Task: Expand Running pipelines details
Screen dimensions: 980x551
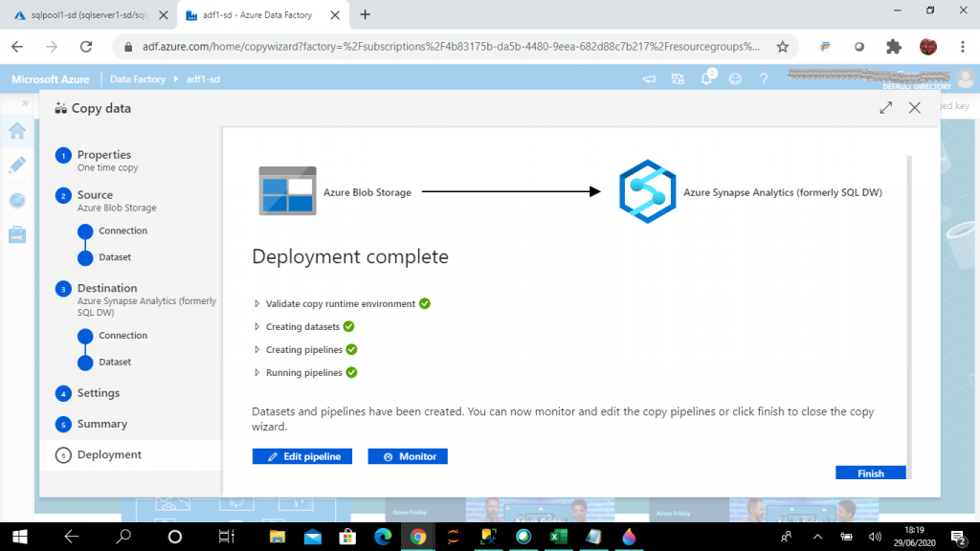Action: click(256, 372)
